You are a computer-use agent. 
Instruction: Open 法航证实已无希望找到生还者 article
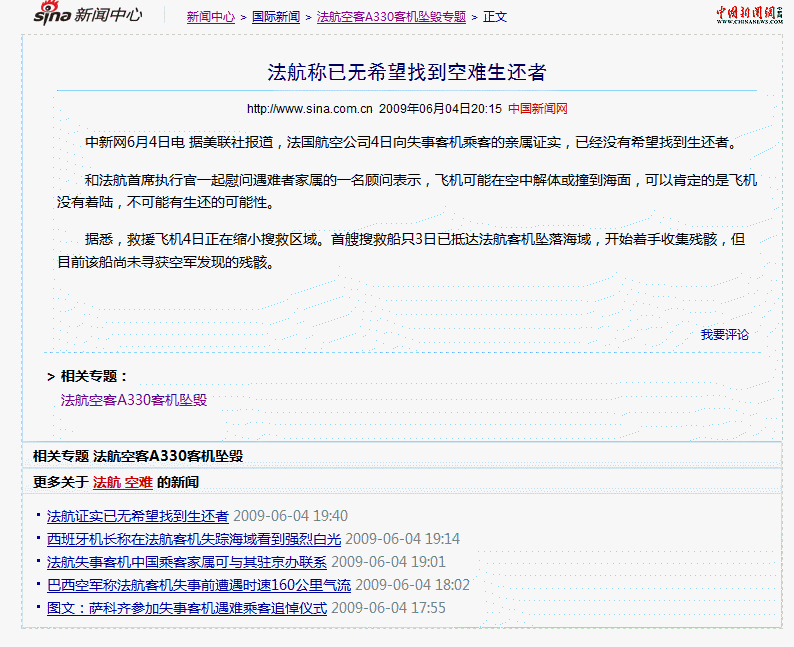tap(138, 516)
